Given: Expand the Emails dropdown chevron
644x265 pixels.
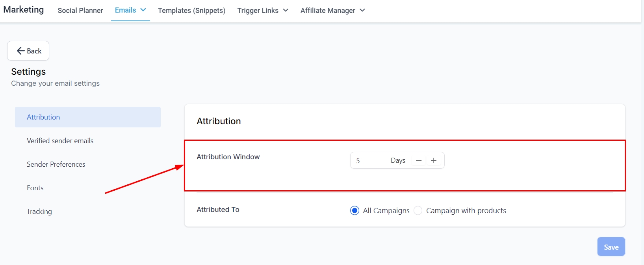Looking at the screenshot, I should click(143, 10).
